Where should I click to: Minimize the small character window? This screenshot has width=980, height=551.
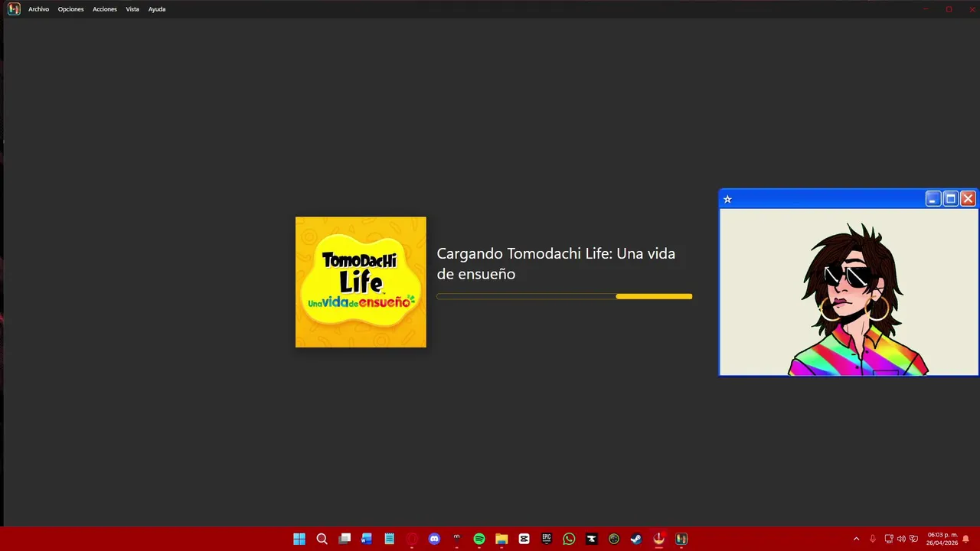933,199
